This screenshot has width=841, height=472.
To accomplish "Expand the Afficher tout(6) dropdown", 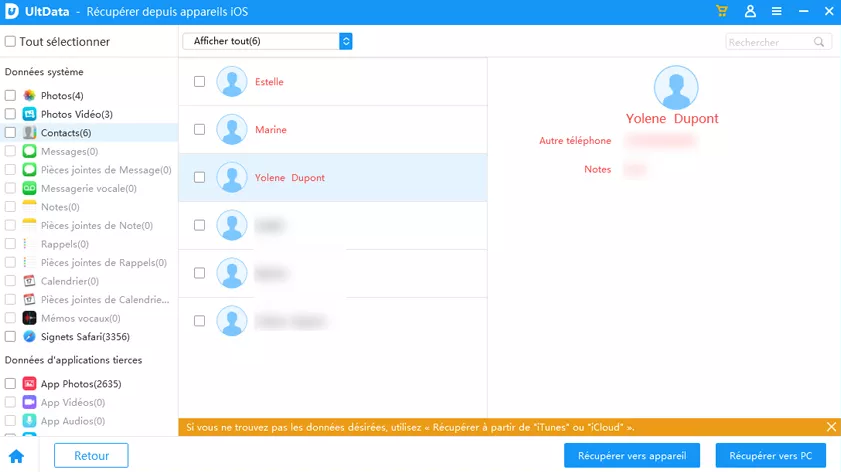I will (345, 41).
